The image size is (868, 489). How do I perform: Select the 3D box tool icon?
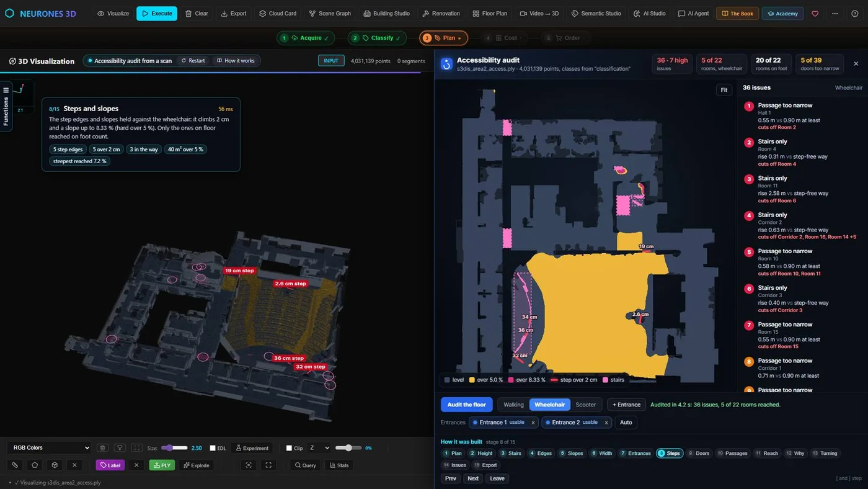coord(55,465)
